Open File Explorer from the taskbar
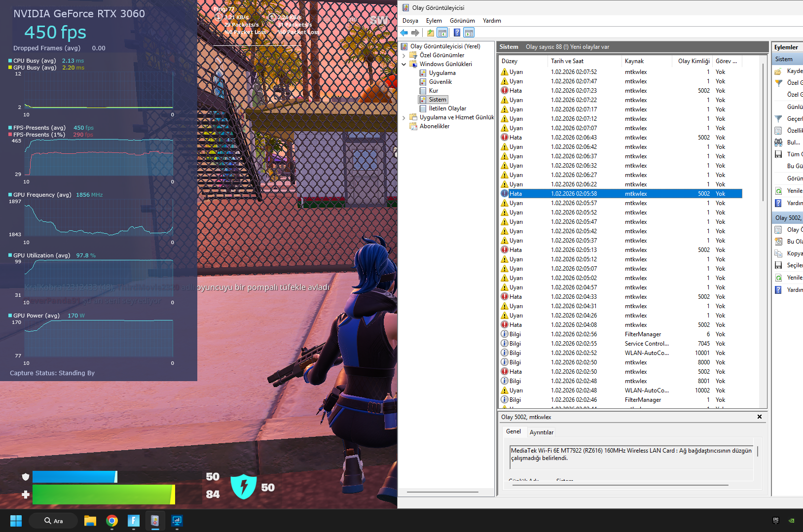The height and width of the screenshot is (532, 803). pos(90,521)
